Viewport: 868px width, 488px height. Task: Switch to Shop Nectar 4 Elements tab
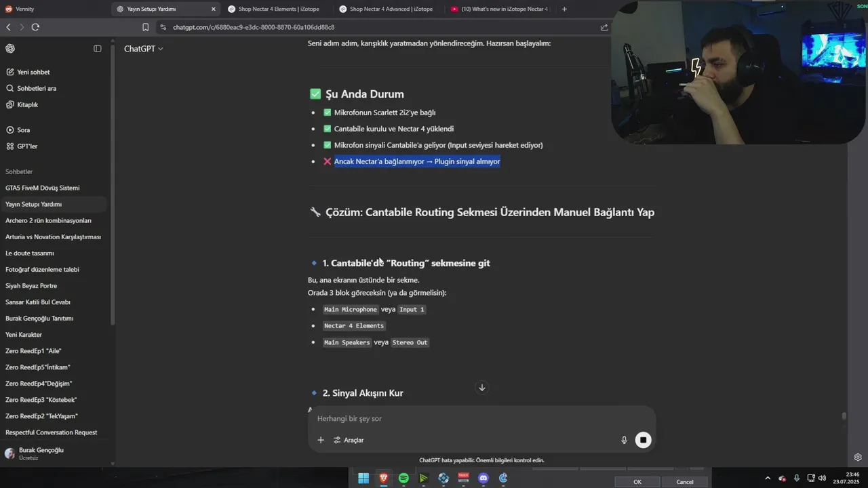pos(275,9)
